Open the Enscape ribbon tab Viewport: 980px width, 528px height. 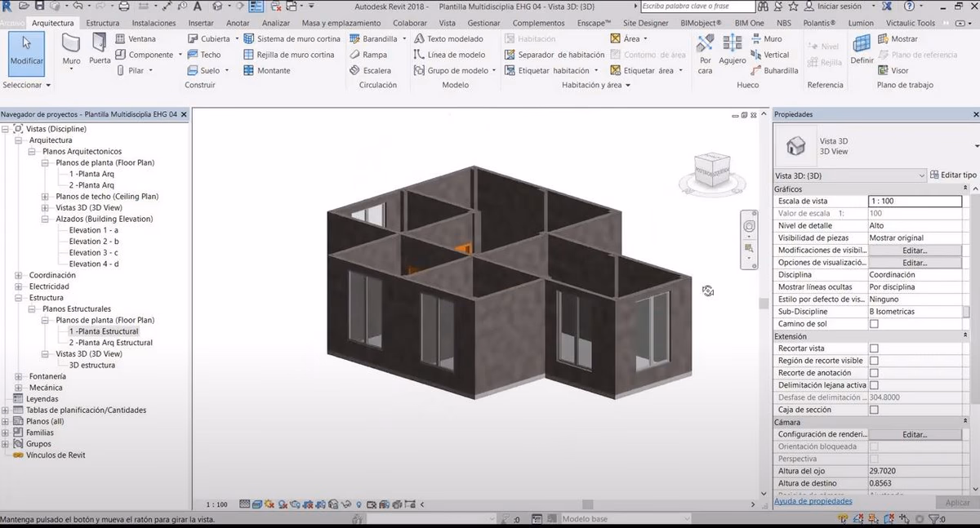594,23
